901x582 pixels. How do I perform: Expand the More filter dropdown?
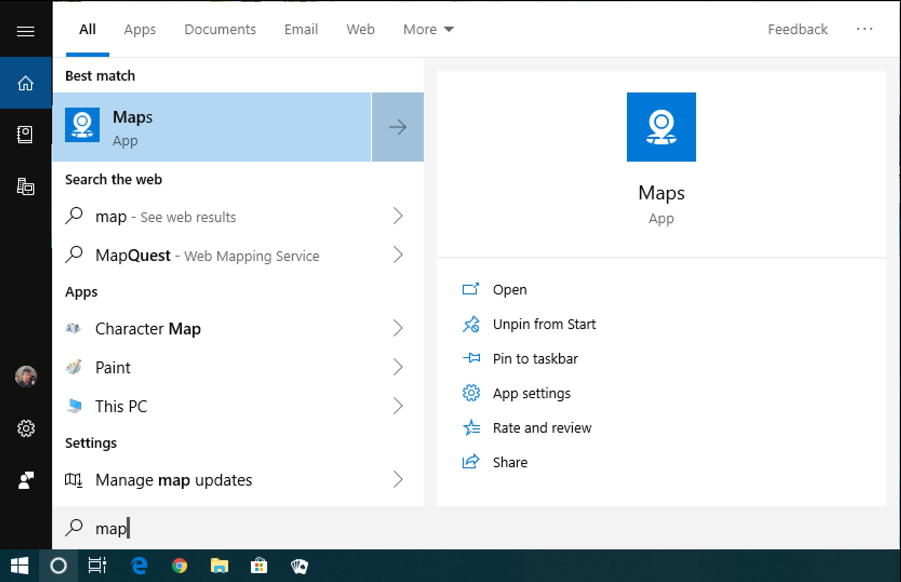pos(428,29)
